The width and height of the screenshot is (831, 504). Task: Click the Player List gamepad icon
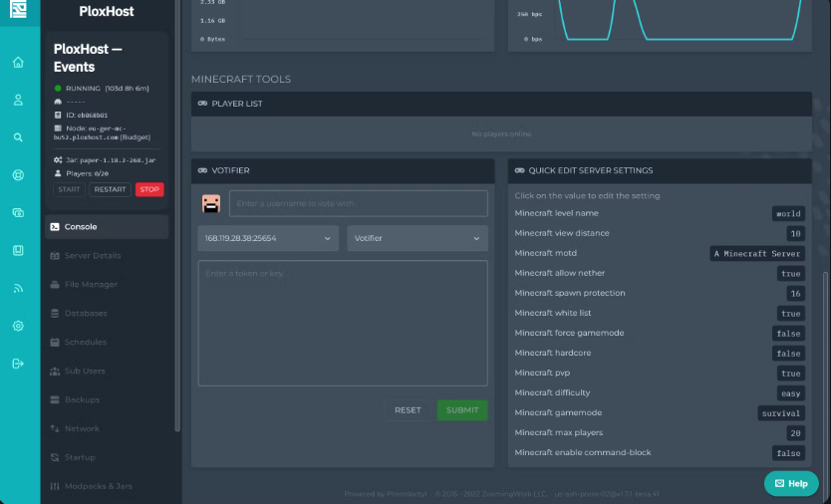[x=202, y=104]
